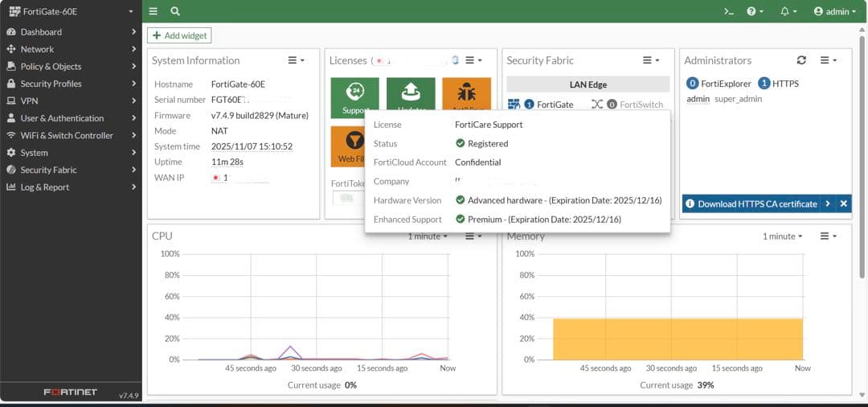Viewport: 868px width, 407px height.
Task: Click the Add widget button
Action: (x=179, y=35)
